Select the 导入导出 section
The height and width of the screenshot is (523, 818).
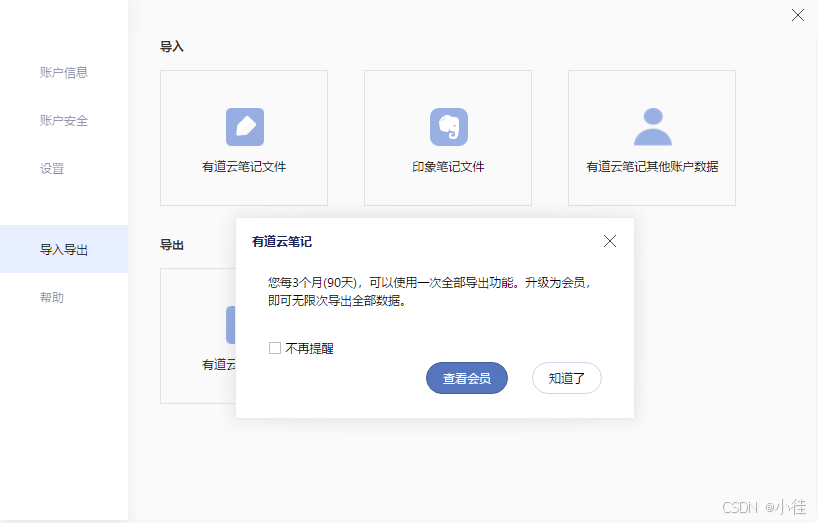coord(64,249)
